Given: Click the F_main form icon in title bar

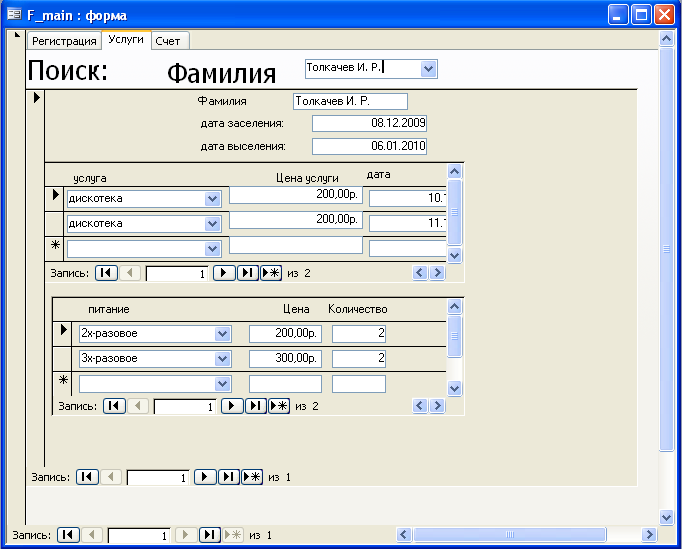Looking at the screenshot, I should pyautogui.click(x=14, y=14).
